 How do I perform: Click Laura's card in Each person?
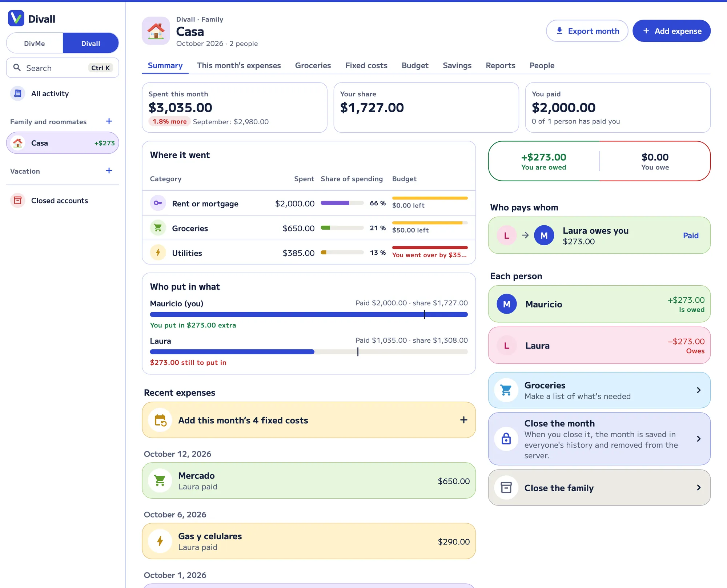[x=599, y=345]
